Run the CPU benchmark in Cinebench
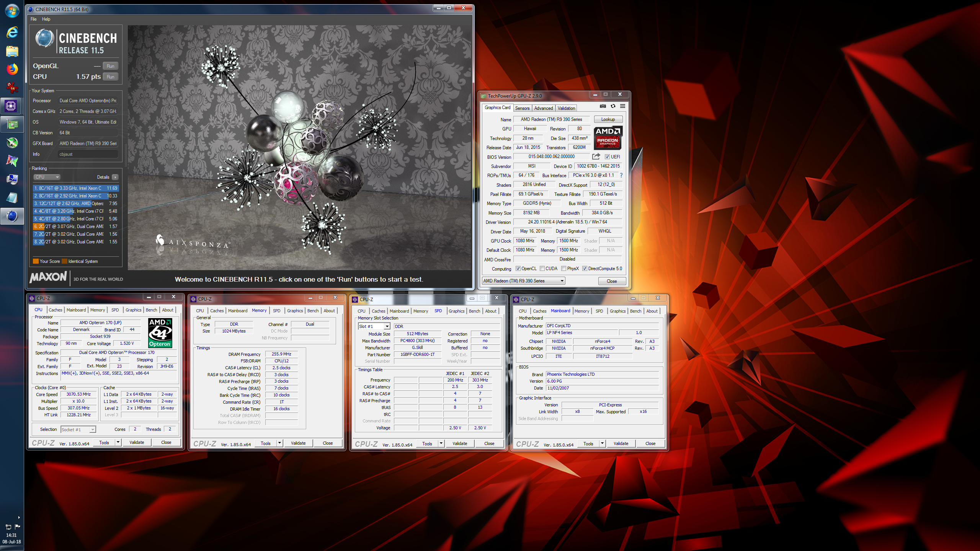 pos(111,77)
